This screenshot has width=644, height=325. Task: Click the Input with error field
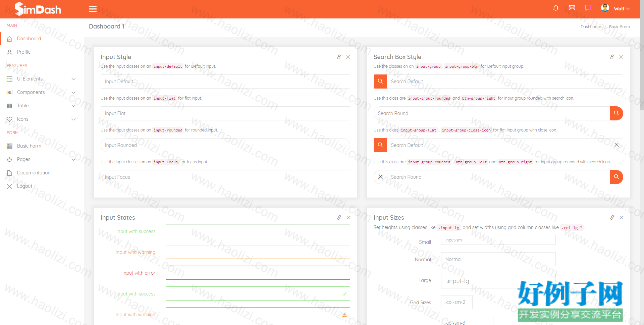[258, 273]
